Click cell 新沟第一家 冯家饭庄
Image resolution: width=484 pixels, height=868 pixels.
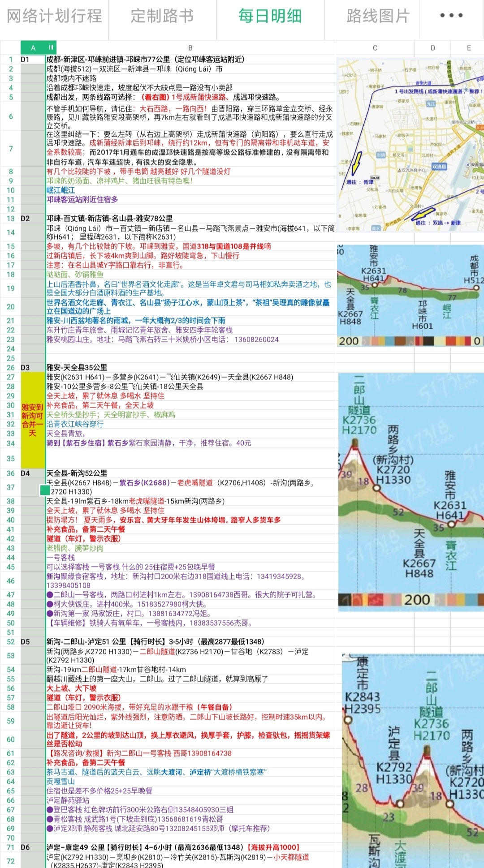pyautogui.click(x=190, y=614)
